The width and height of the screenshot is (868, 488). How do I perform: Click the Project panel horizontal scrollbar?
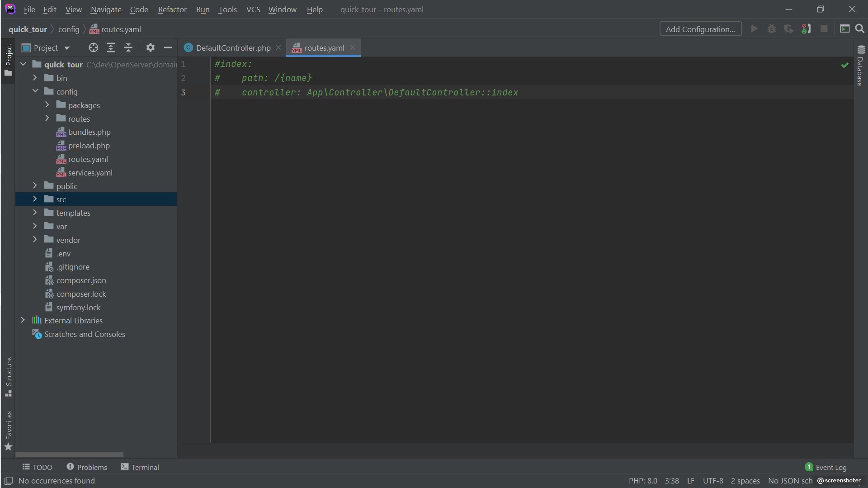click(x=69, y=454)
